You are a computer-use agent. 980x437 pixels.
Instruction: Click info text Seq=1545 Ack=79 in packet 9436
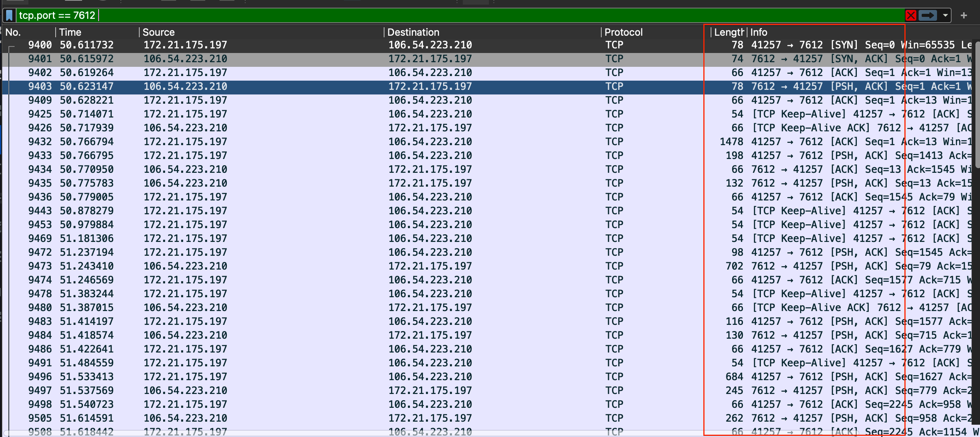click(910, 197)
